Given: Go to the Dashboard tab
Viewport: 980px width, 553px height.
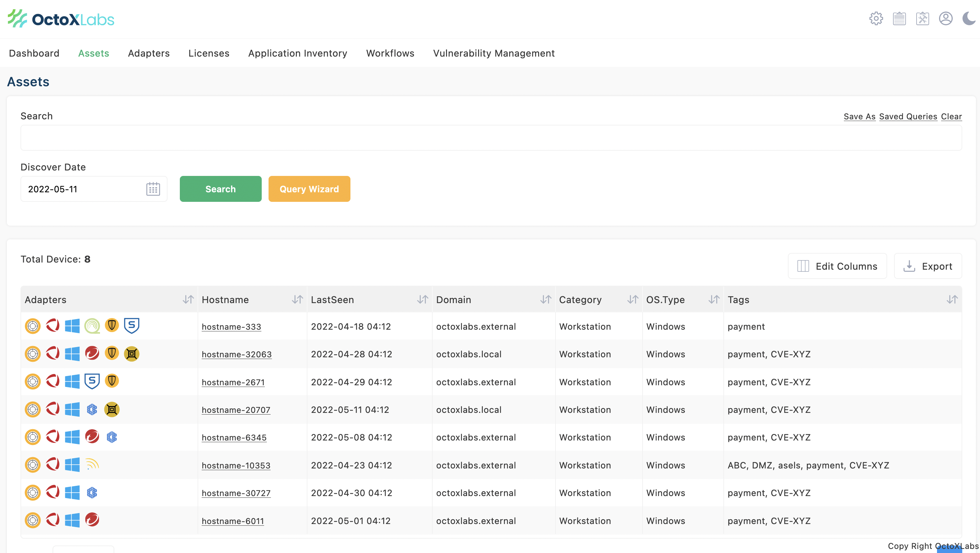Looking at the screenshot, I should tap(34, 53).
